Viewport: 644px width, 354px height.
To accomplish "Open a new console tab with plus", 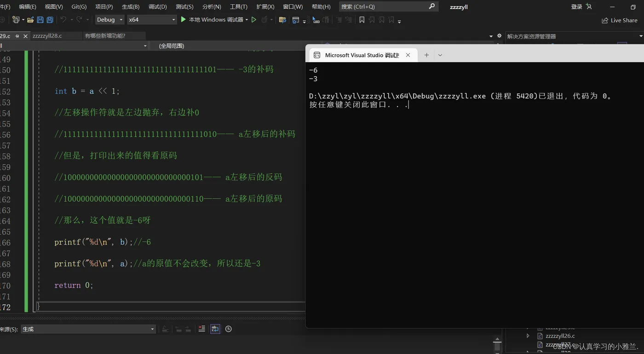I will (426, 55).
